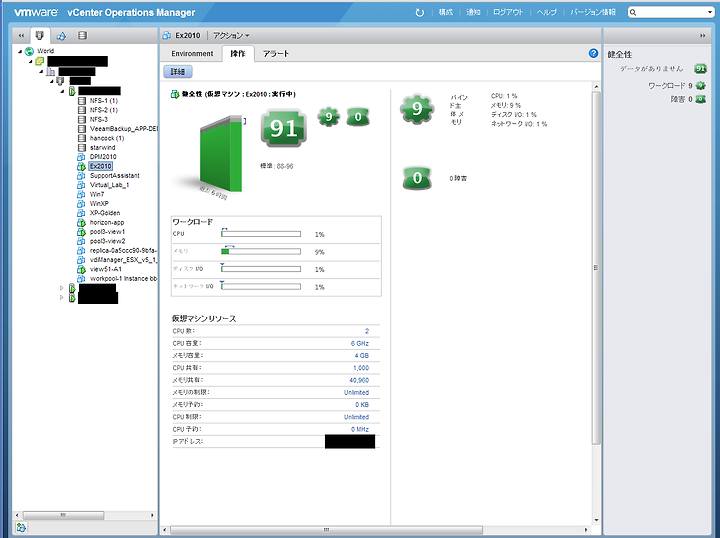Expand the collapsed right side panel

(703, 35)
